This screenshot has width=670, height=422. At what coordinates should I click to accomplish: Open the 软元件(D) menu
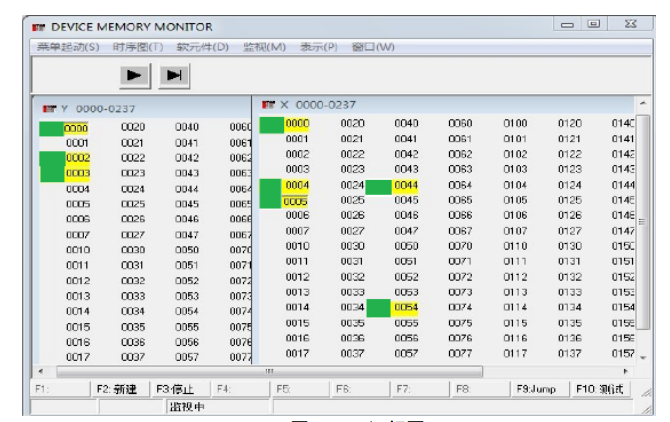tap(203, 47)
